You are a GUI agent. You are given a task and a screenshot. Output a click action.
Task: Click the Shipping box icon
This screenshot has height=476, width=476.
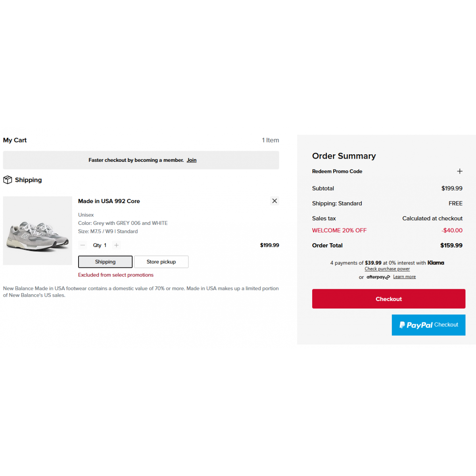(x=8, y=180)
